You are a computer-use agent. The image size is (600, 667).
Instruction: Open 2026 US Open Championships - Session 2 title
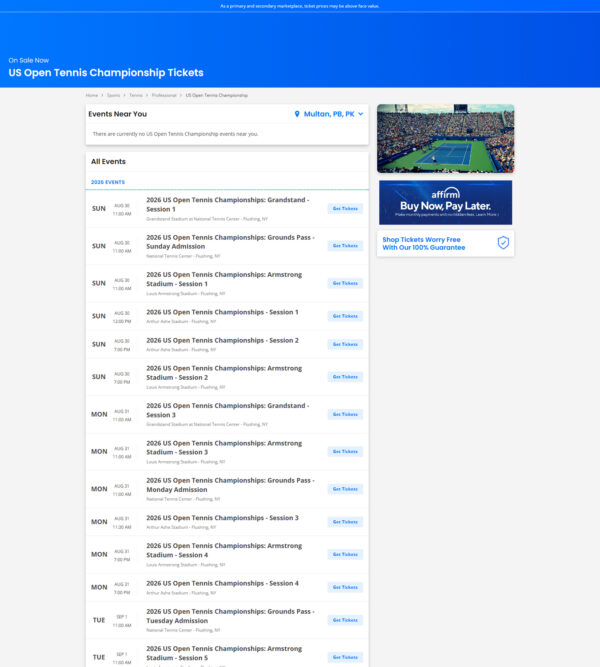[x=222, y=340]
